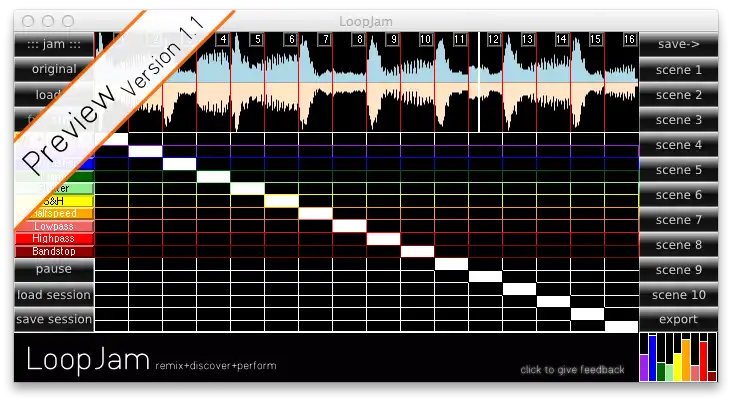Toggle the lit cell in the Halfspeed row

316,214
